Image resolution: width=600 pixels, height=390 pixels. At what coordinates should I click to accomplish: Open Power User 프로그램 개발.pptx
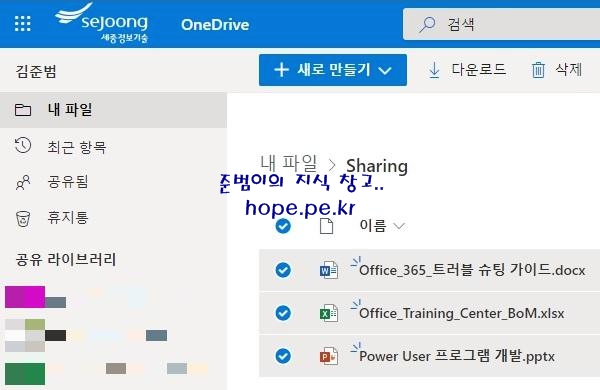pyautogui.click(x=457, y=356)
